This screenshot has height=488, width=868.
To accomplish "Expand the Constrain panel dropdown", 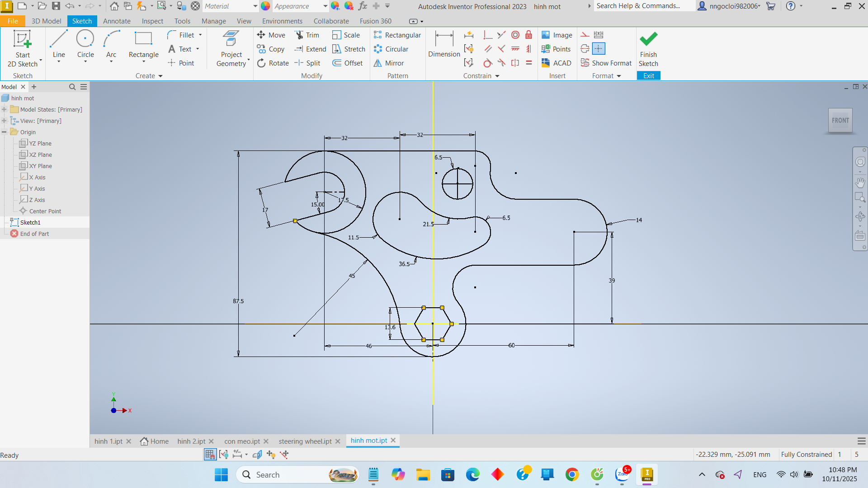I will [x=497, y=76].
